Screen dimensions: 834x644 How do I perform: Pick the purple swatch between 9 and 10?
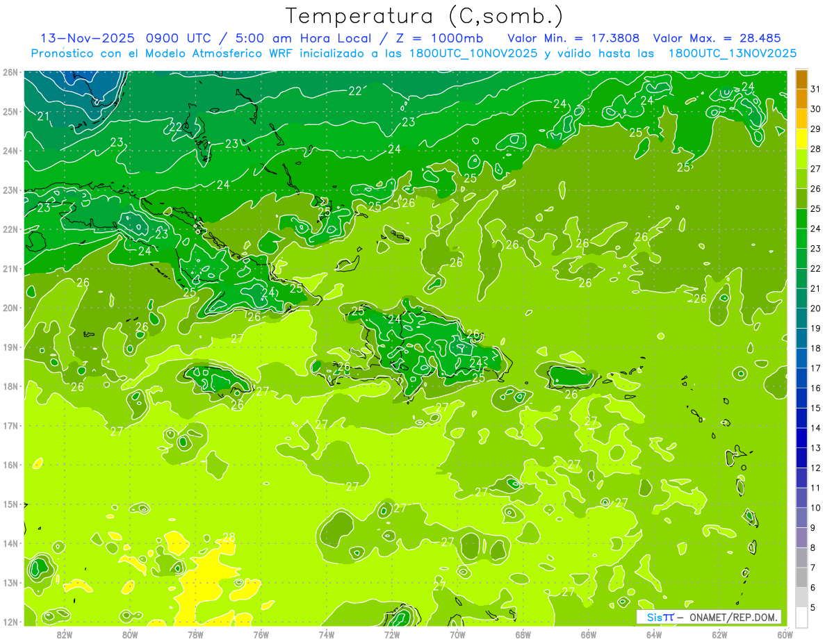(x=801, y=518)
